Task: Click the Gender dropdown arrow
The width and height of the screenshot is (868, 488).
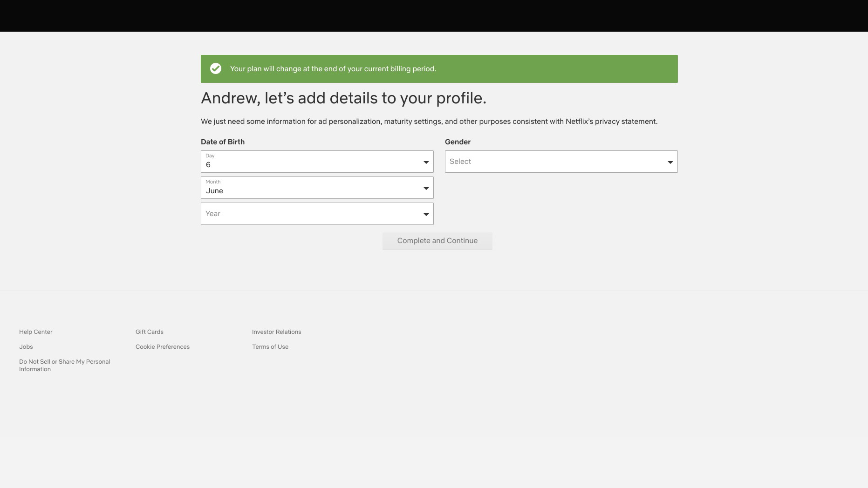Action: pyautogui.click(x=670, y=163)
